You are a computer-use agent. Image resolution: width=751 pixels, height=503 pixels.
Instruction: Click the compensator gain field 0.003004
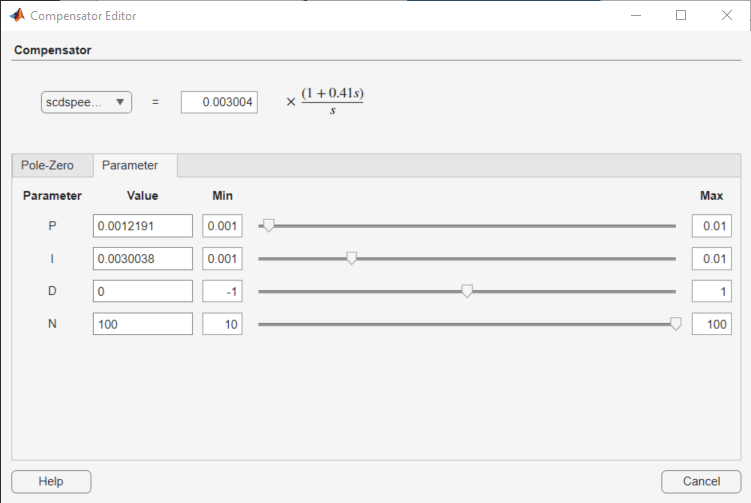point(219,102)
